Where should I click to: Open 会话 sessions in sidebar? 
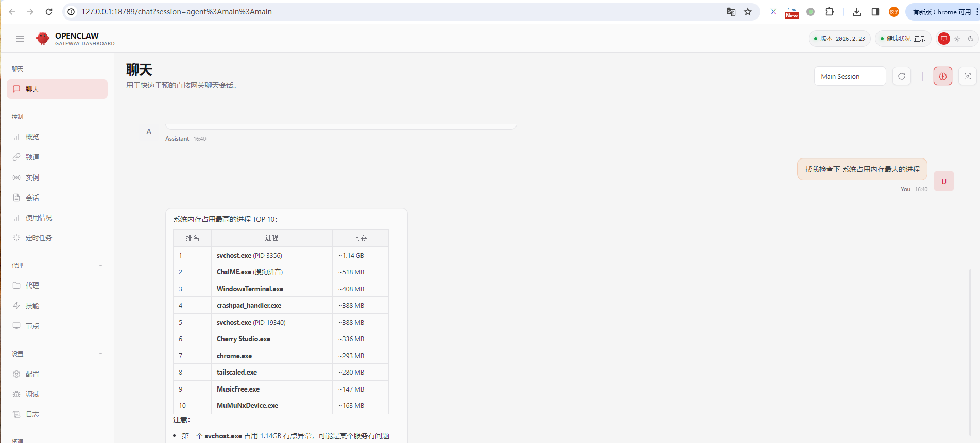[x=57, y=198]
